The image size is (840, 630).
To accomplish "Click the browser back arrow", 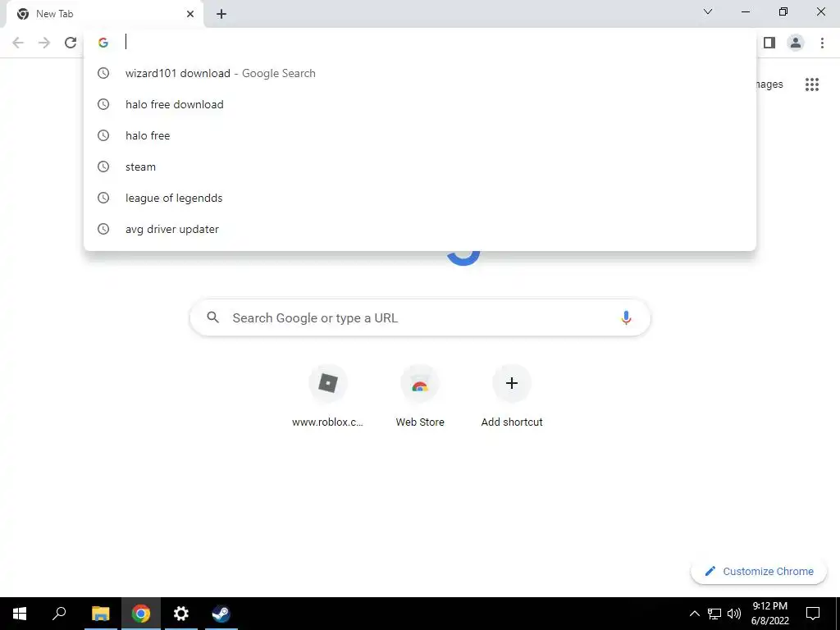I will tap(18, 43).
